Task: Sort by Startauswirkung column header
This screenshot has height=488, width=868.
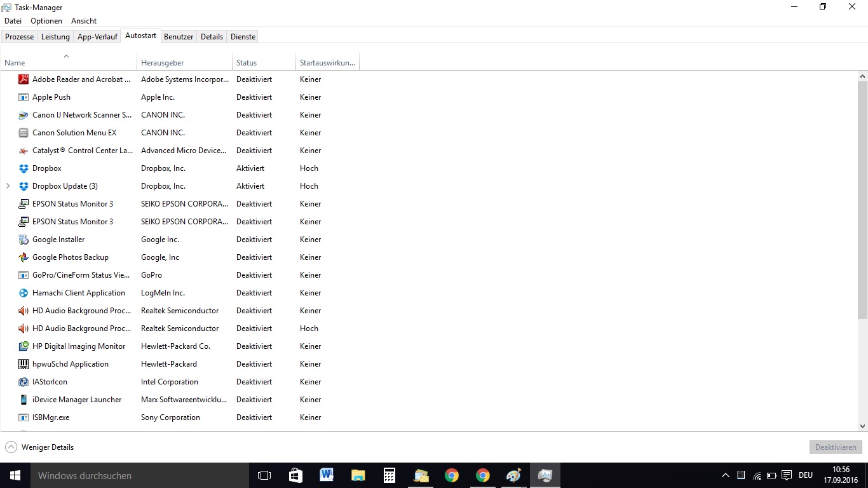Action: (328, 62)
